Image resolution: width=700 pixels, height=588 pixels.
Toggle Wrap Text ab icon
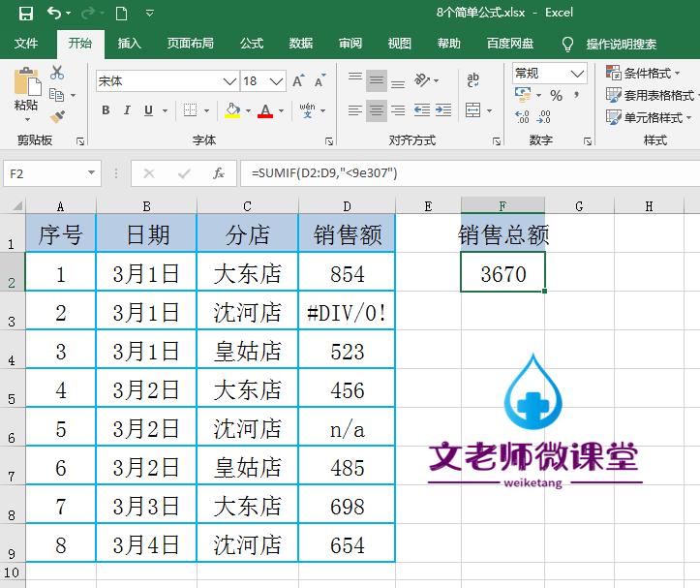(x=472, y=80)
